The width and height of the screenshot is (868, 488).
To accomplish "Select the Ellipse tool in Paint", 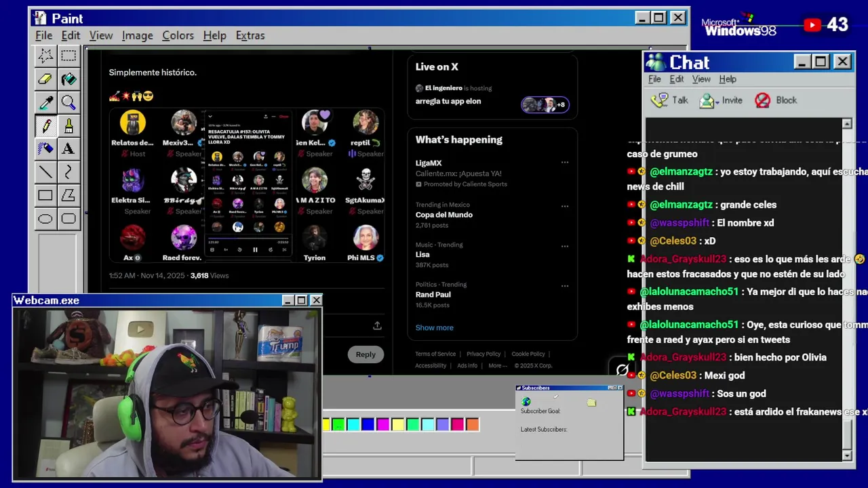I will (45, 218).
